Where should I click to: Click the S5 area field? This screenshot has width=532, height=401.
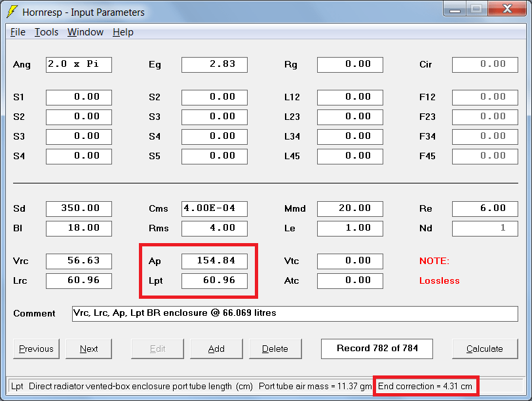point(214,157)
